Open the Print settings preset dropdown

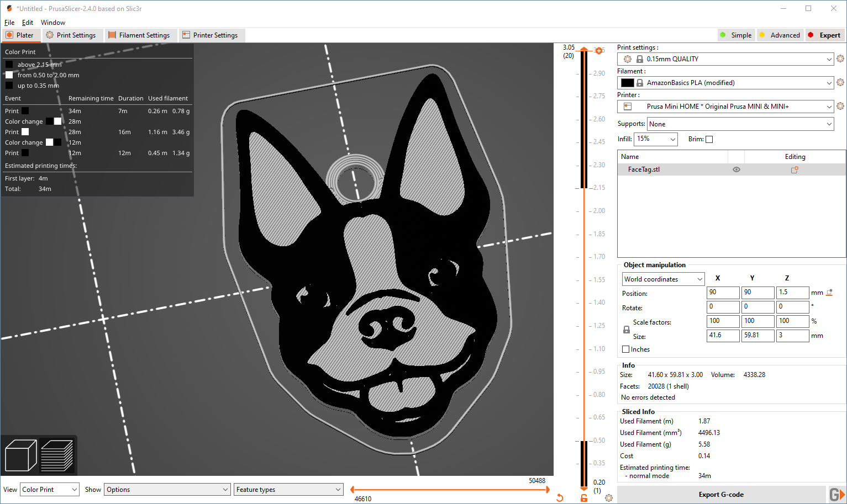point(725,59)
